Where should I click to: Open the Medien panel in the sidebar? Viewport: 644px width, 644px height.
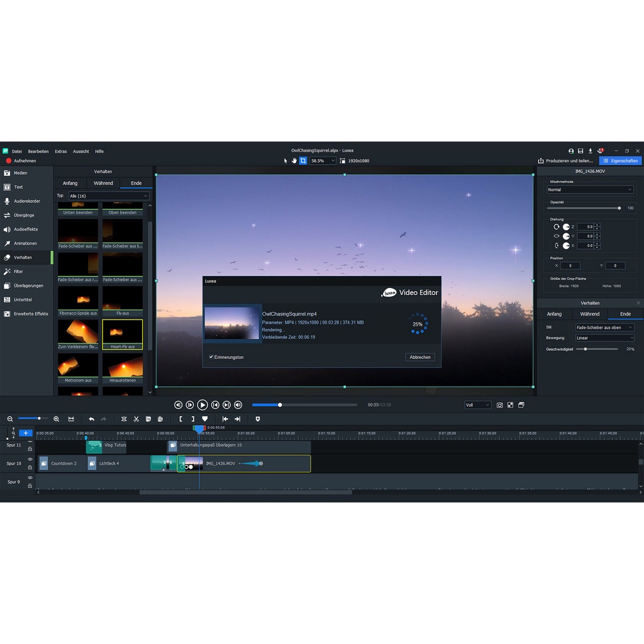tap(26, 173)
